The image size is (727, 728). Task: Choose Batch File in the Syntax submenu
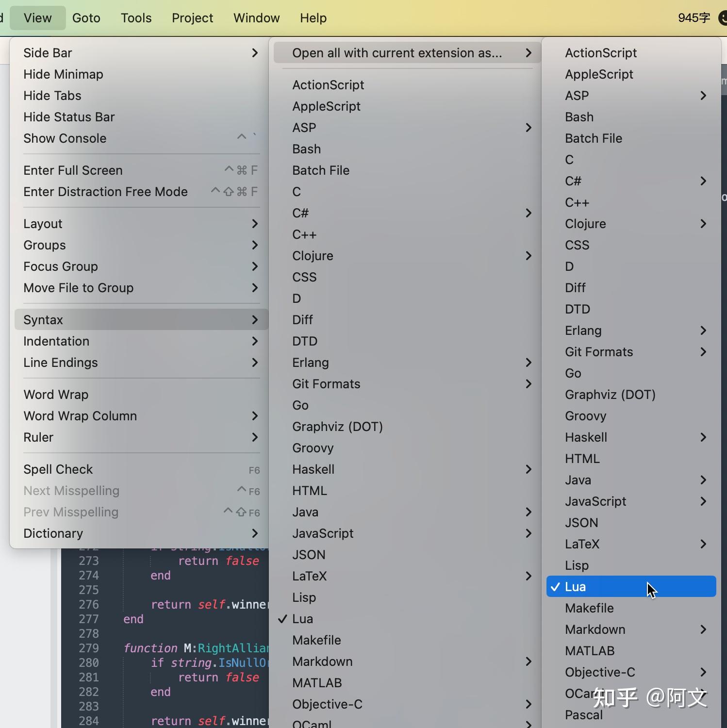tap(407, 170)
